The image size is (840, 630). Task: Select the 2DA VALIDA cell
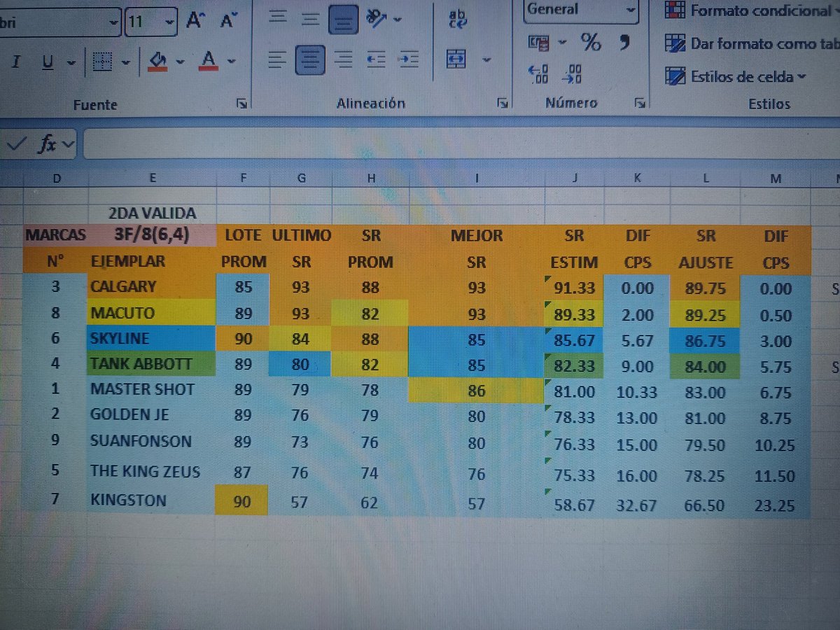[153, 213]
